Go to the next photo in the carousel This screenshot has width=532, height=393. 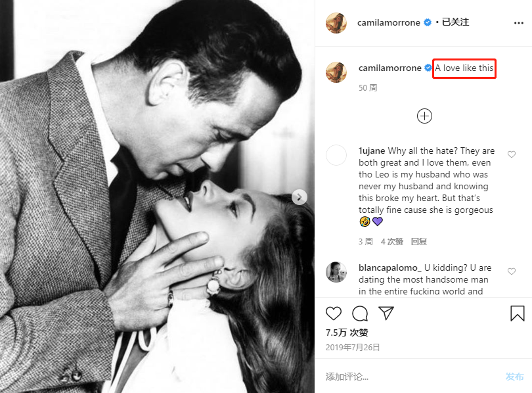[x=299, y=197]
